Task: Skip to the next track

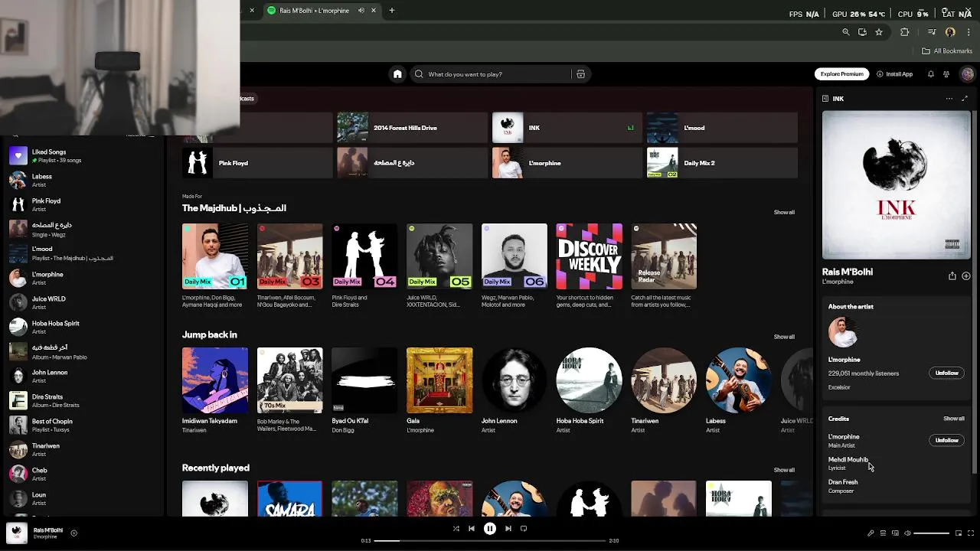Action: [x=508, y=528]
